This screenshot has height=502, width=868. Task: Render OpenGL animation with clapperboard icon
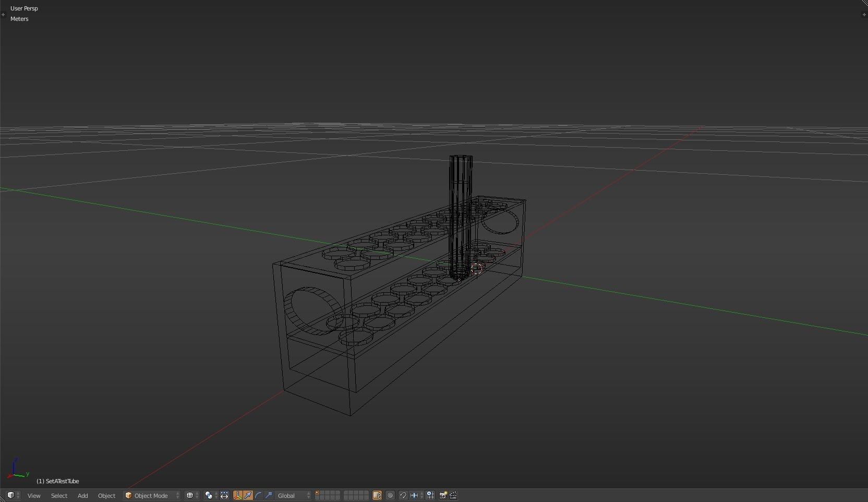tap(453, 495)
